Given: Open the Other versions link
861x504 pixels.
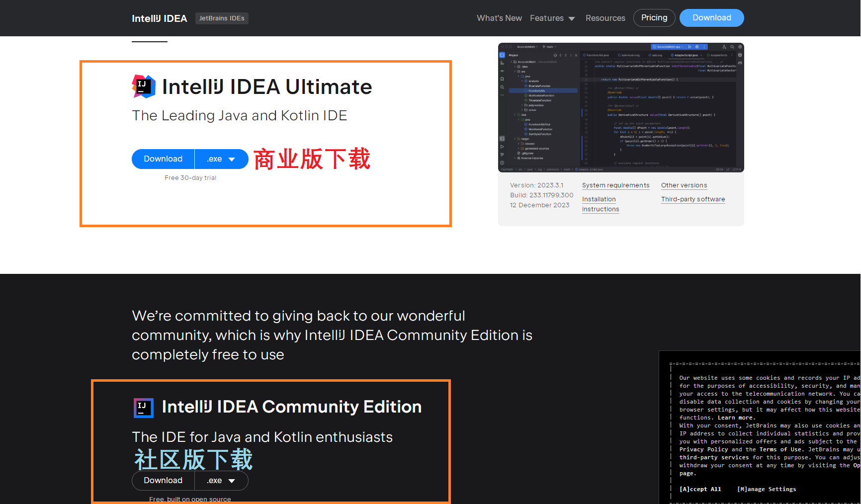Looking at the screenshot, I should click(684, 185).
